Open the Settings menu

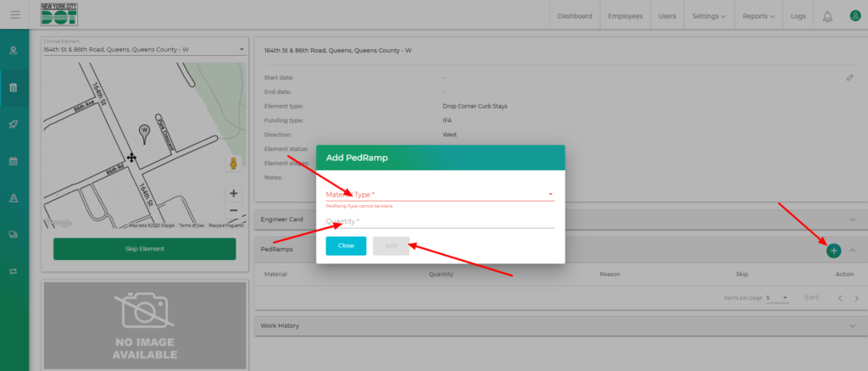[x=709, y=16]
